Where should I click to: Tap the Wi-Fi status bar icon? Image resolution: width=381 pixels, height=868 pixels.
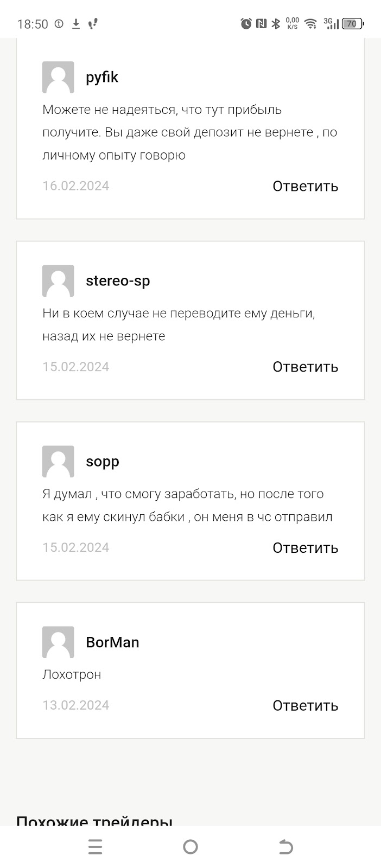310,23
